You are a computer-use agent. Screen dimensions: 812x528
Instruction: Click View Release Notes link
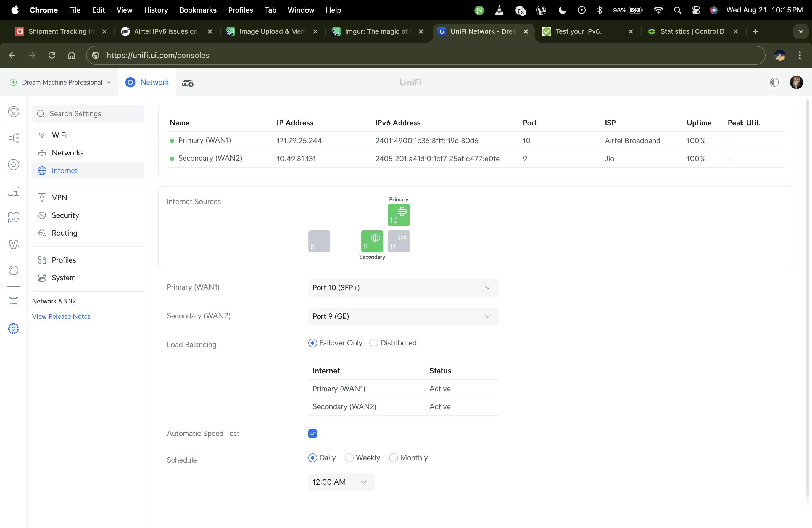(x=61, y=316)
